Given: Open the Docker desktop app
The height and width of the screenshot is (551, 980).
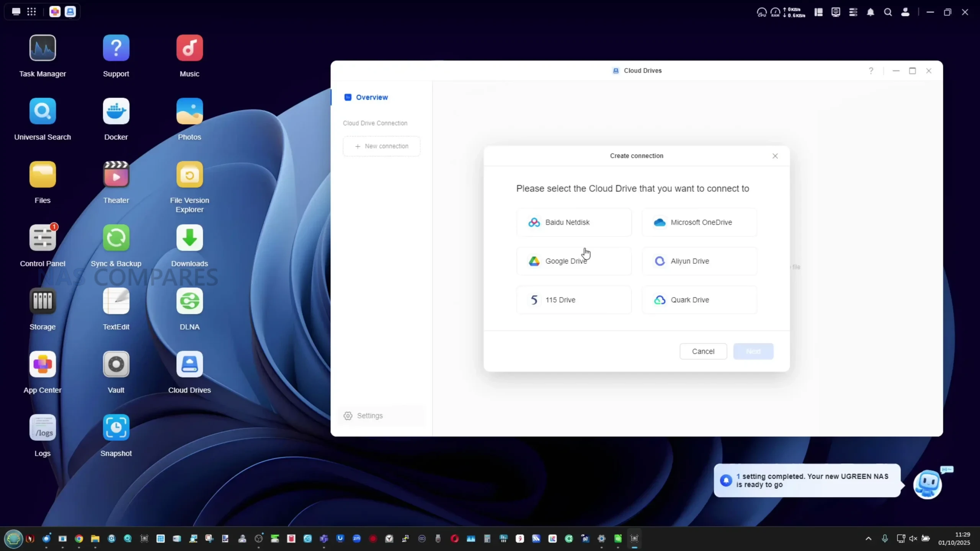Looking at the screenshot, I should 116,111.
